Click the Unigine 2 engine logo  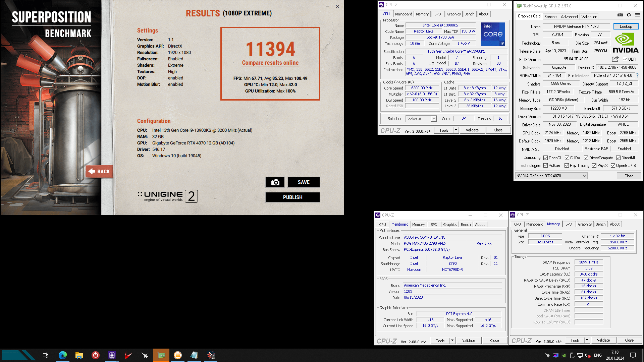point(167,196)
